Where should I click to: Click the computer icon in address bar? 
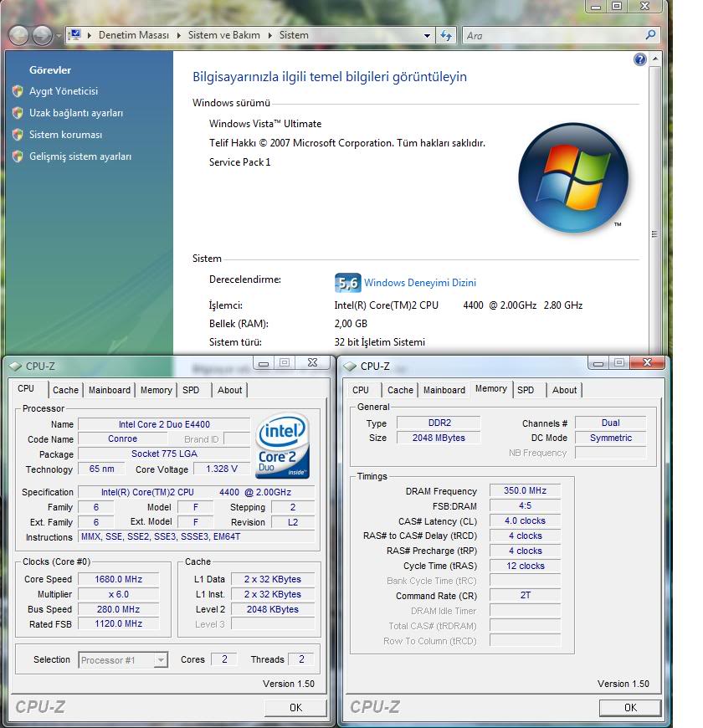pos(74,35)
